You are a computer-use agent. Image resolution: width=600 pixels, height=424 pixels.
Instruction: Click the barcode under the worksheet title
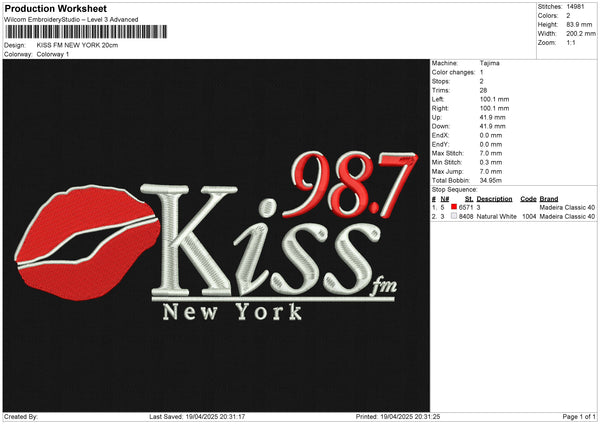point(86,32)
